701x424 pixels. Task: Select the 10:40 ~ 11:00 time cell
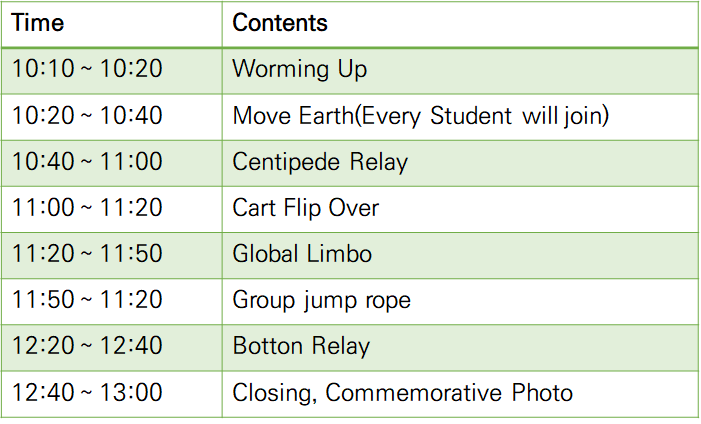(x=87, y=162)
